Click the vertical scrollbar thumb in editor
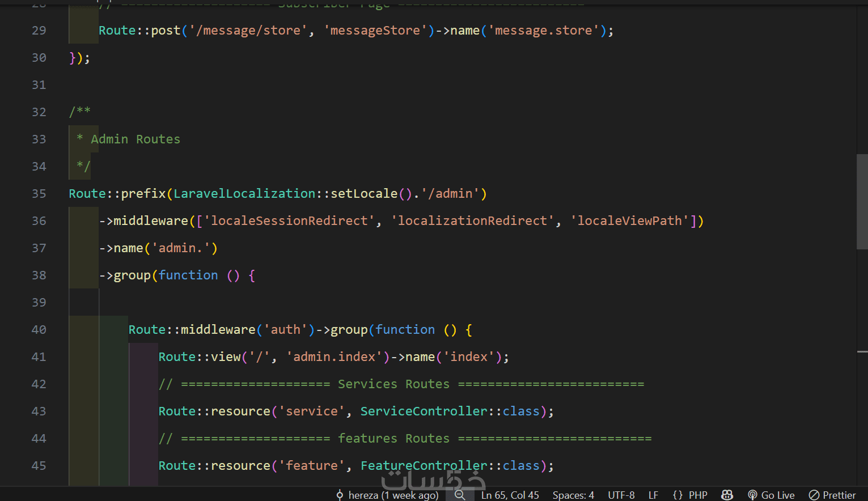 [862, 201]
